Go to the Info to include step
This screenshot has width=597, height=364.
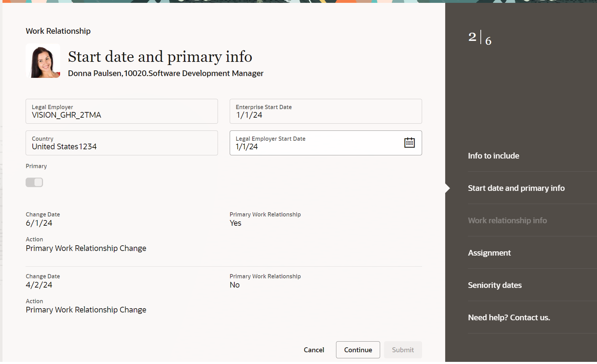tap(494, 156)
